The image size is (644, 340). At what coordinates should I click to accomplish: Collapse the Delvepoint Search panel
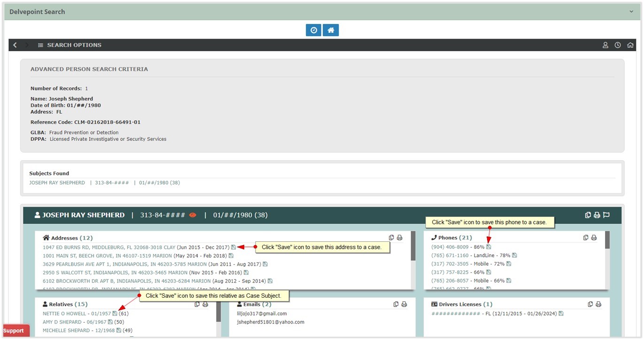[632, 12]
